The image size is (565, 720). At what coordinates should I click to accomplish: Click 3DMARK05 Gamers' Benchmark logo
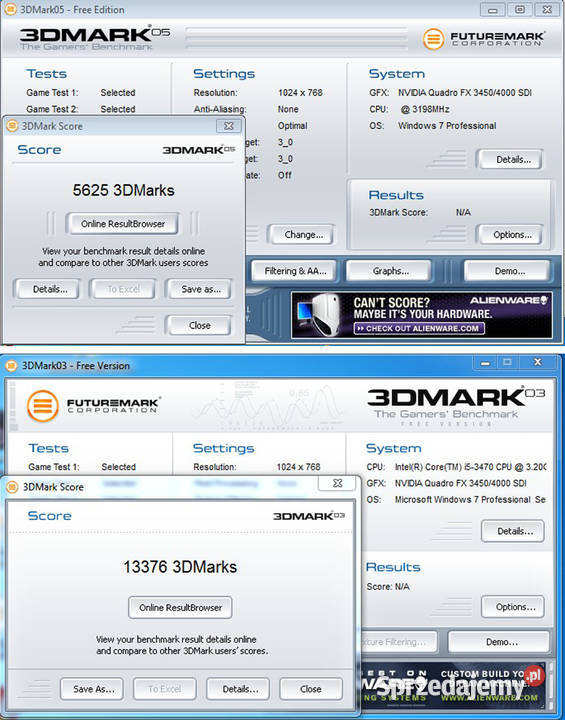pyautogui.click(x=95, y=38)
